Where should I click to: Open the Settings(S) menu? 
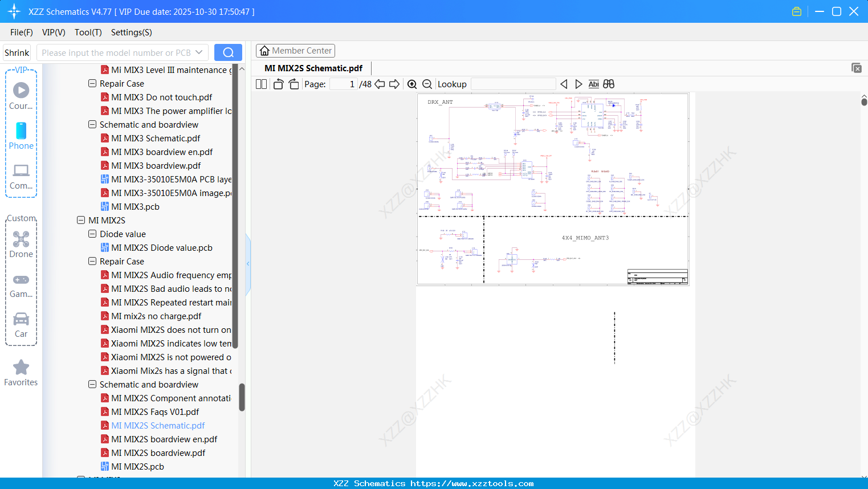tap(132, 32)
